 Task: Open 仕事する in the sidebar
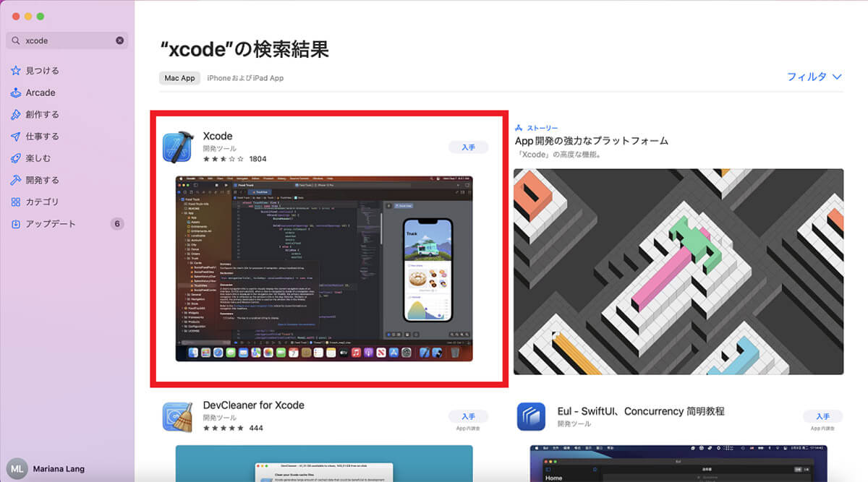[43, 136]
